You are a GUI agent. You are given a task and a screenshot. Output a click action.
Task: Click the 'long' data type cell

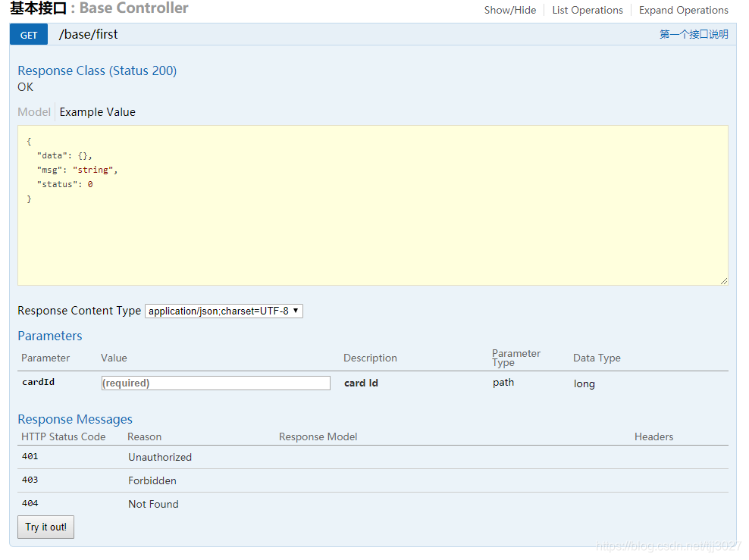coord(584,383)
